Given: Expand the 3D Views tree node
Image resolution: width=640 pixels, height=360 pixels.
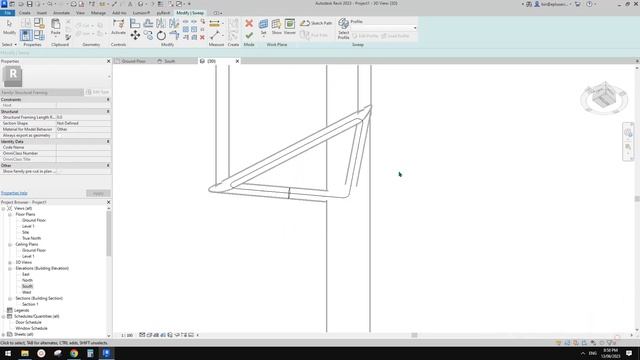Looking at the screenshot, I should click(x=10, y=262).
